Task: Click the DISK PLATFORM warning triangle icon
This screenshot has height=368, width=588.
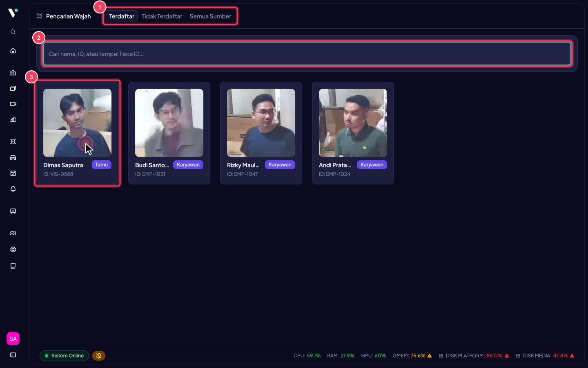Action: click(x=507, y=356)
